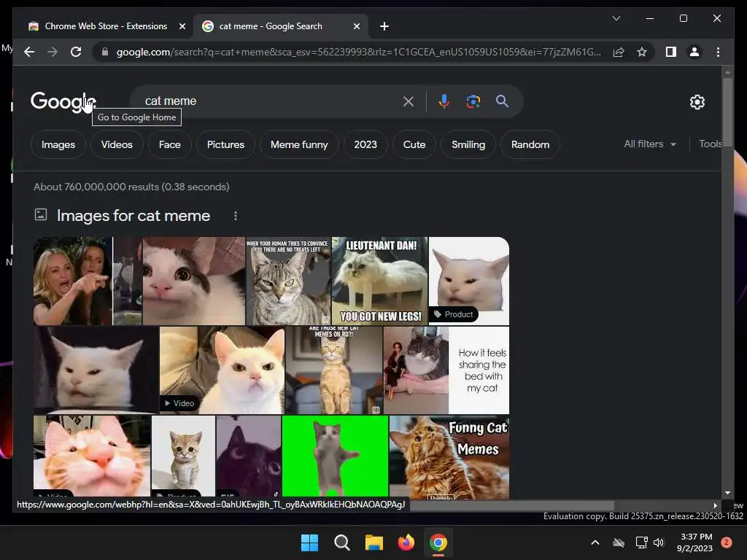Apply the Random filter chip
747x560 pixels.
pyautogui.click(x=530, y=144)
